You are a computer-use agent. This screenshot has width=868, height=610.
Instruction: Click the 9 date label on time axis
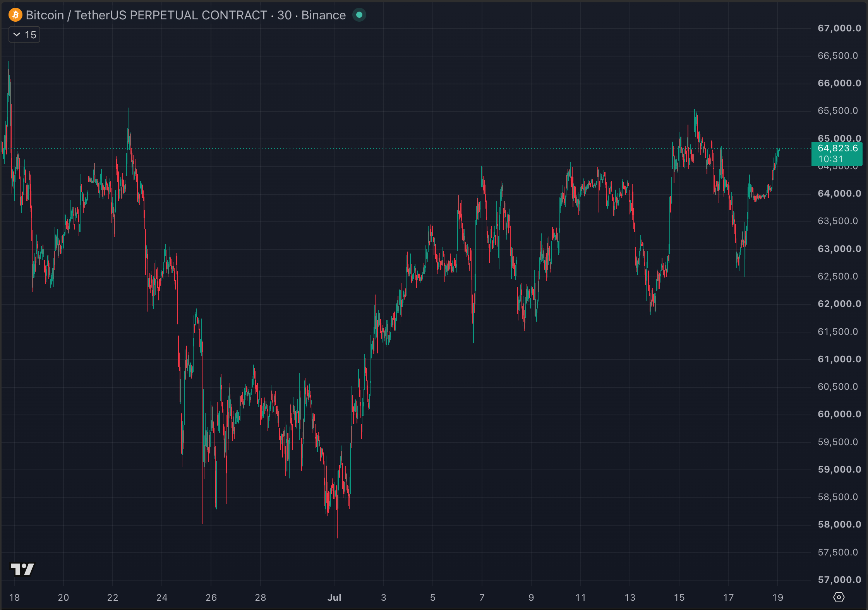531,598
